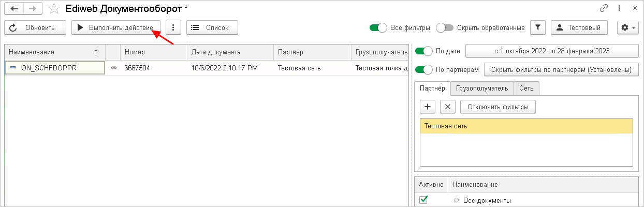Open the gear settings dropdown
Image resolution: width=644 pixels, height=207 pixels.
pyautogui.click(x=627, y=27)
